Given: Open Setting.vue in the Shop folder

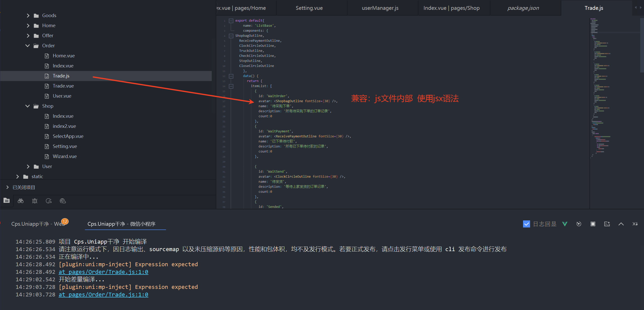Looking at the screenshot, I should pyautogui.click(x=65, y=146).
